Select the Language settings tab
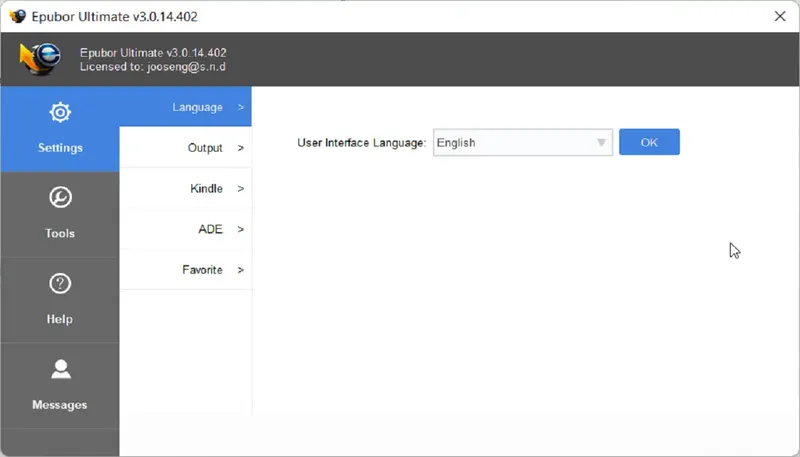This screenshot has width=800, height=457. 197,107
